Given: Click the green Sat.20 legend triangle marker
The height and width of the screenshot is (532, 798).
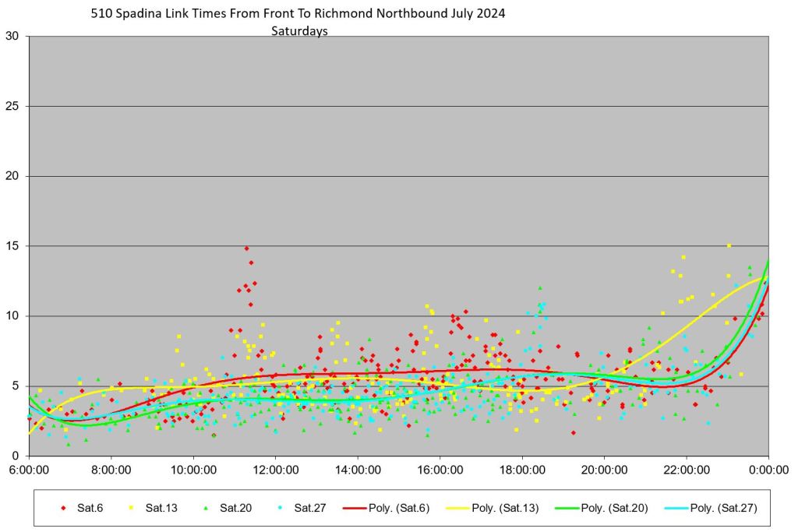Looking at the screenshot, I should tap(205, 509).
